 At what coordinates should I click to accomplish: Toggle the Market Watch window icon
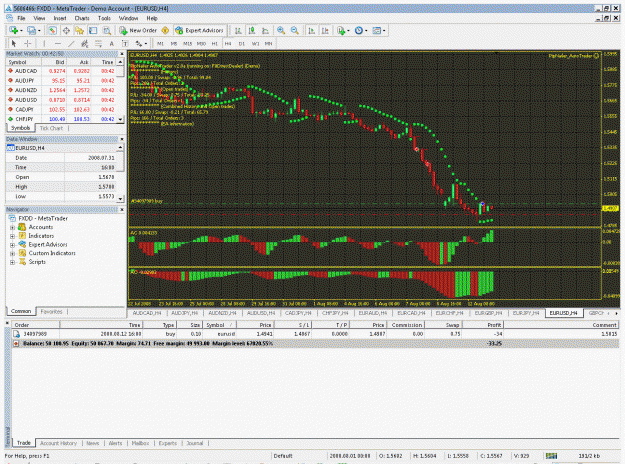52,30
